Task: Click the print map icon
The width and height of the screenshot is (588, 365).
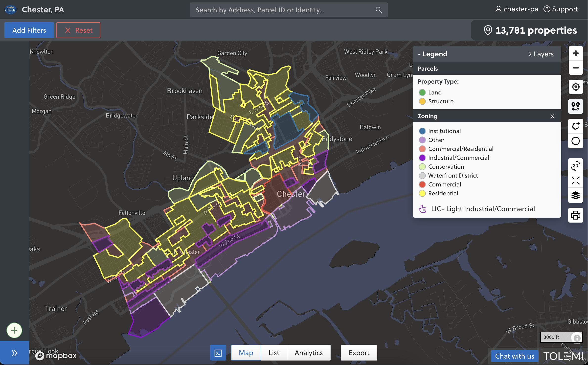Action: (x=576, y=215)
